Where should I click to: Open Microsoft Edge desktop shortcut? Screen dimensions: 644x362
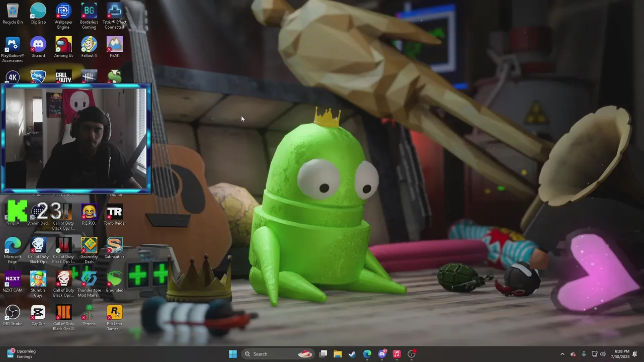pos(13,250)
